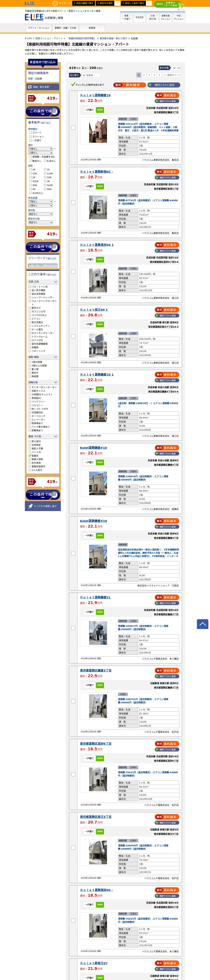Click 検討リストに追加 plus for Kolet葛飾鎌倉19

click(x=167, y=101)
